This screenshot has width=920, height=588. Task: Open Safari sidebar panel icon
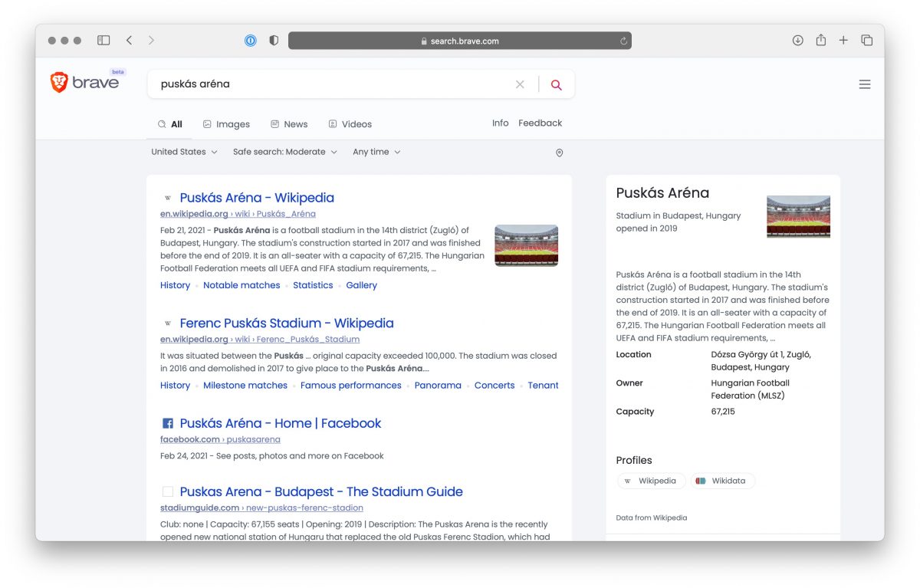coord(103,41)
